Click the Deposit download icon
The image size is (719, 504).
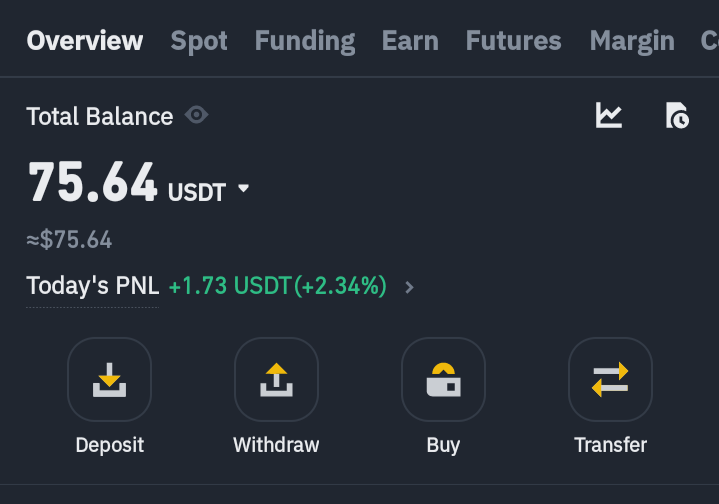pos(110,379)
